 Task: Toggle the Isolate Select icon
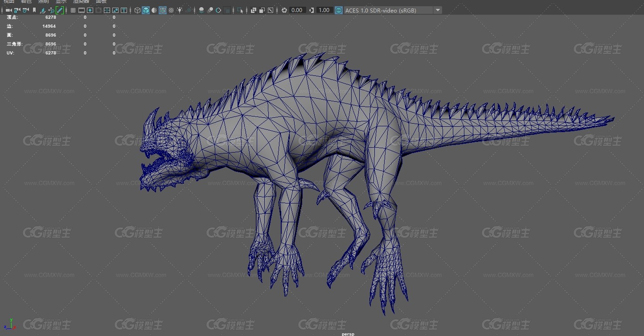[240, 10]
